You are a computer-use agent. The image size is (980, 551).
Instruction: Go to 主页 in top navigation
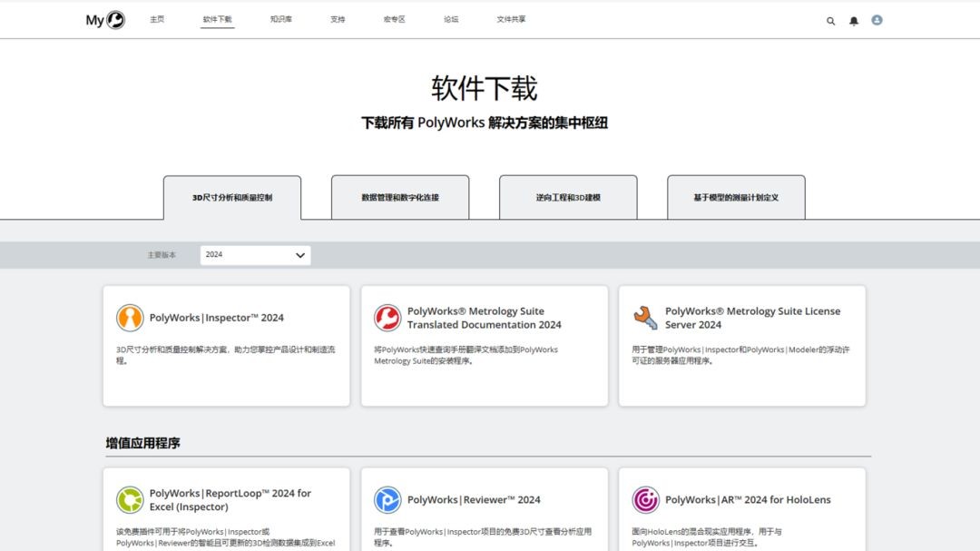pos(157,19)
